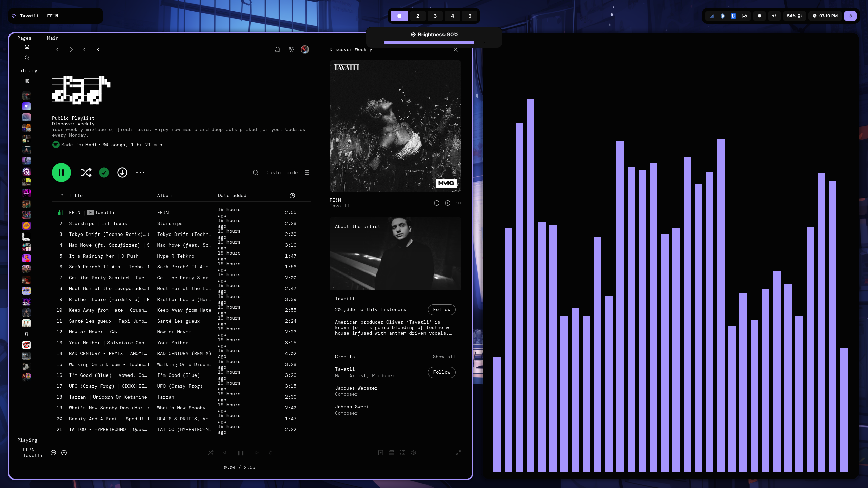Switch to workspace 3 in top bar
Image resolution: width=868 pixels, height=488 pixels.
click(435, 16)
